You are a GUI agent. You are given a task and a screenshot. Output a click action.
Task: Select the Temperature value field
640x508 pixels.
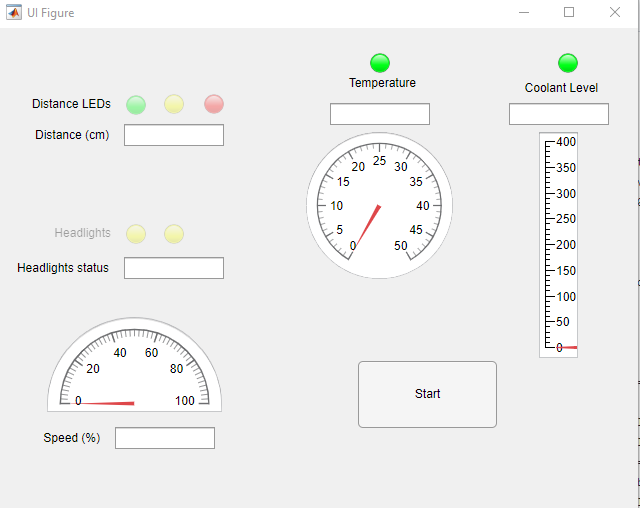(380, 114)
